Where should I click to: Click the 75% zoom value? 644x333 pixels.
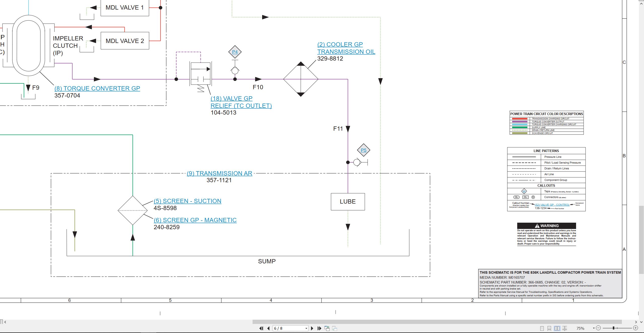coord(580,328)
